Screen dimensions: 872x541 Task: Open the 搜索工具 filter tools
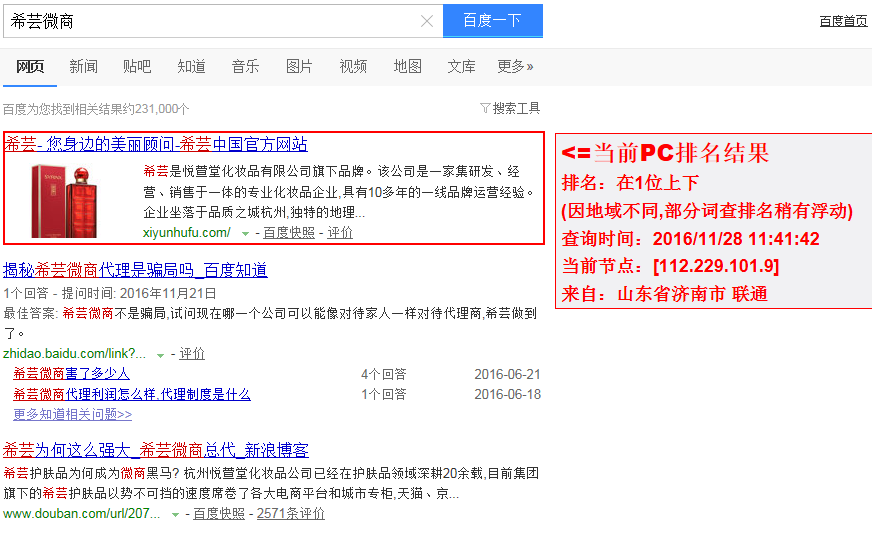[x=510, y=108]
